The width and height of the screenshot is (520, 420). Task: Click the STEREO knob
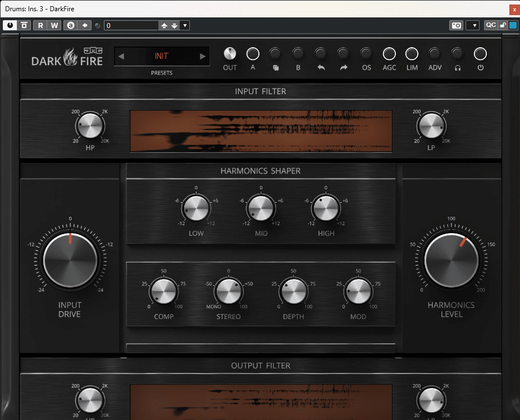[229, 292]
